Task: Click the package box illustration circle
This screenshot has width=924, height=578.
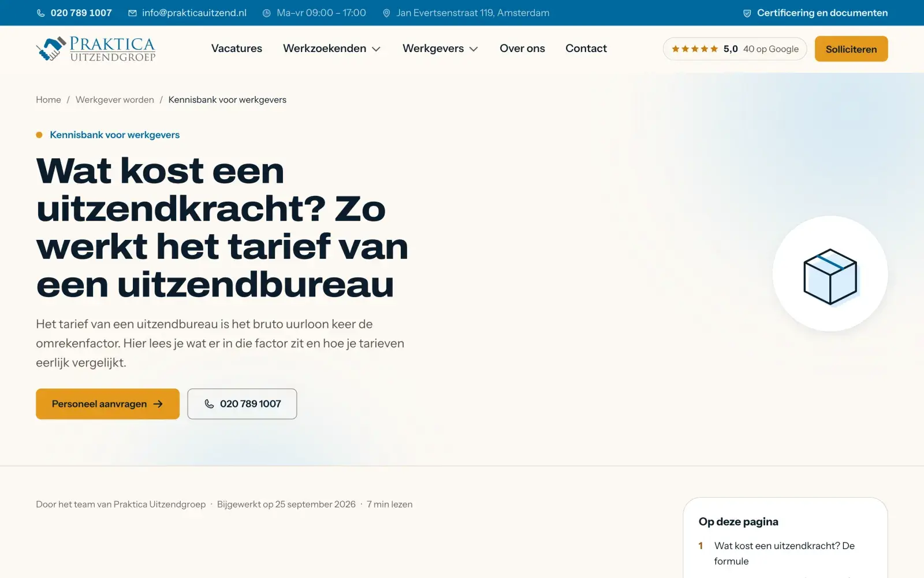Action: click(x=830, y=273)
